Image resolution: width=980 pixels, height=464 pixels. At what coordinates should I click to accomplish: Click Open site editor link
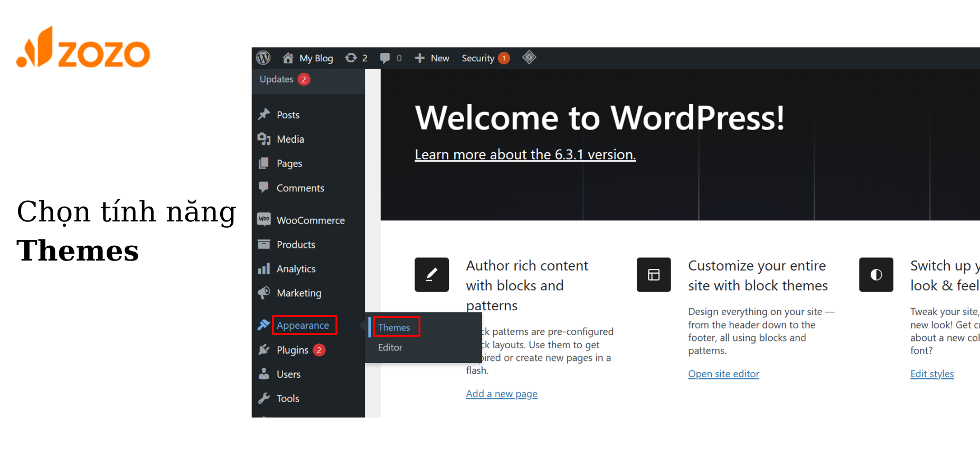[723, 374]
